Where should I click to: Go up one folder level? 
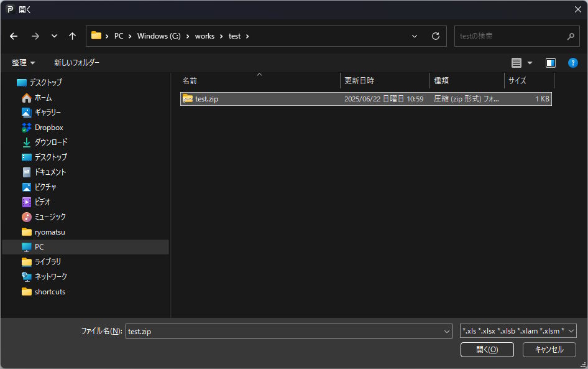tap(72, 36)
